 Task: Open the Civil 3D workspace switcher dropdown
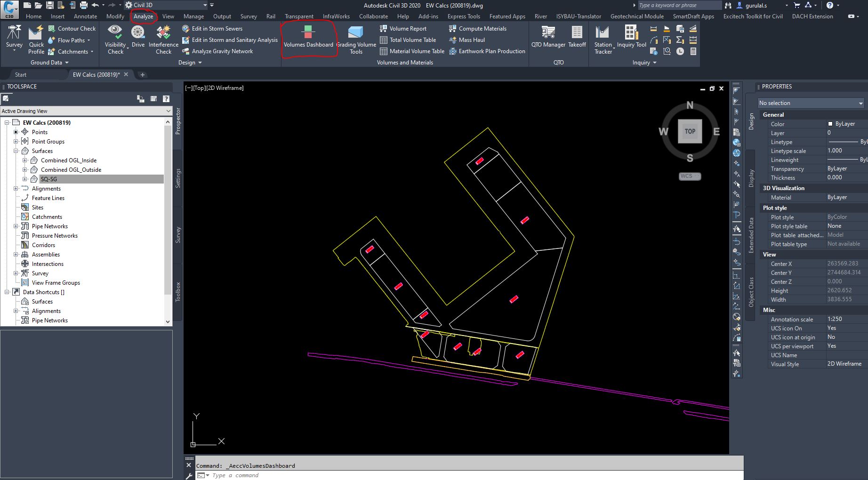(206, 5)
